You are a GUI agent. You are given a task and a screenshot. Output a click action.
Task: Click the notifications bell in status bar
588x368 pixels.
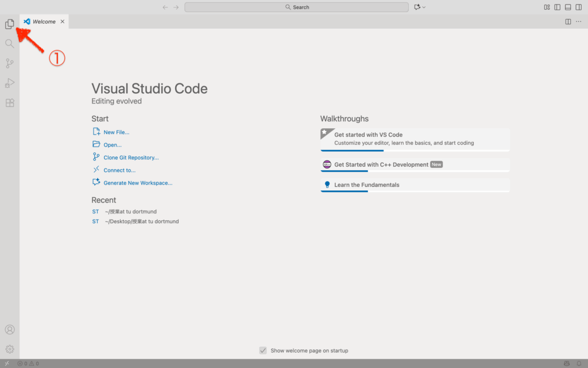point(579,363)
